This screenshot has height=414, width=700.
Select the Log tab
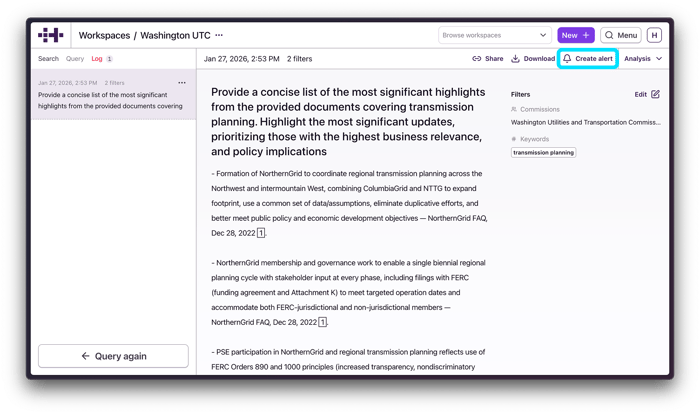(x=98, y=59)
